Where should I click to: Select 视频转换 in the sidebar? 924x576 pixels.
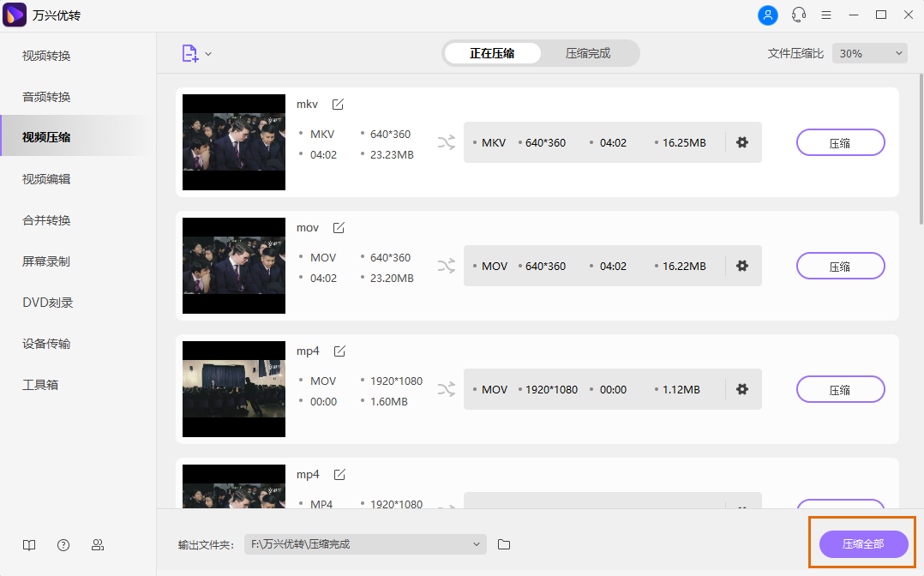[x=46, y=56]
